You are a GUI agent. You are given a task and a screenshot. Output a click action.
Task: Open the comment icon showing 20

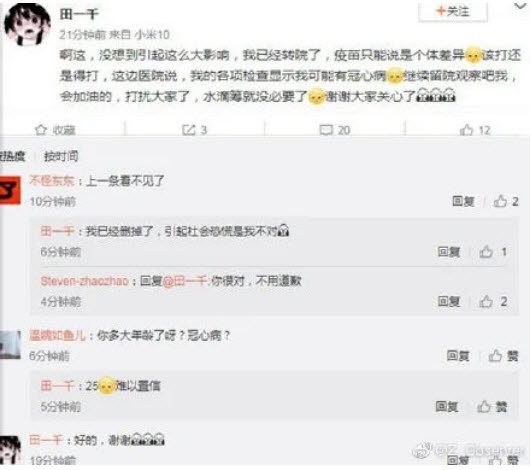click(326, 130)
